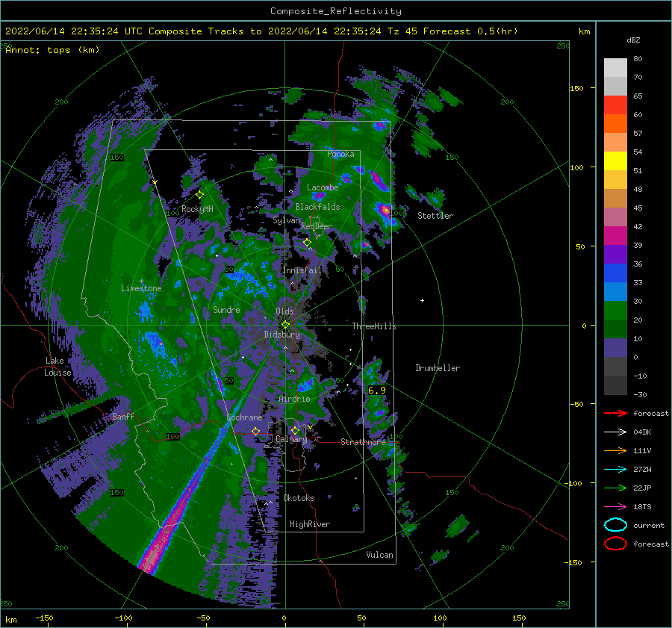Click the cyan 'current' ellipse legend icon
672x628 pixels.
pyautogui.click(x=615, y=525)
